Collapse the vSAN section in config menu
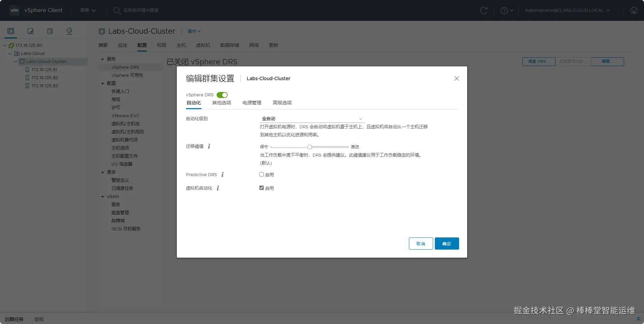Viewport: 644px width, 324px height. (103, 197)
